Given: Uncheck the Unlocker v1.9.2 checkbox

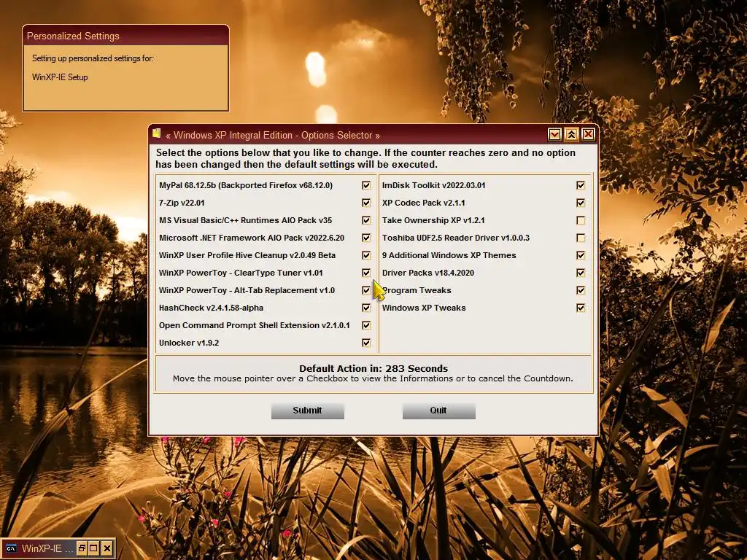Looking at the screenshot, I should pos(366,343).
